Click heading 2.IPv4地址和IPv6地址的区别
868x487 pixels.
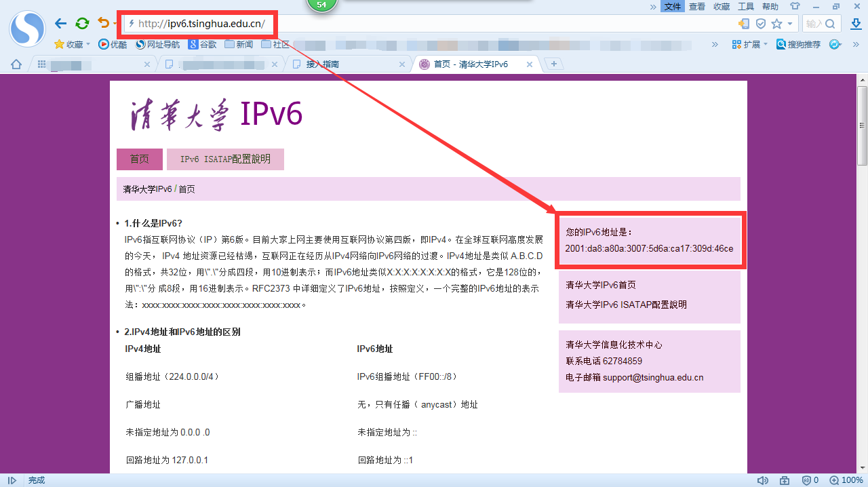point(182,332)
